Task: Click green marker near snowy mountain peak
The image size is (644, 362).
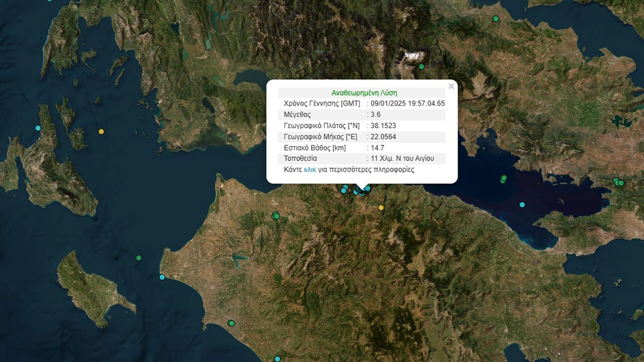Action: coord(421,67)
